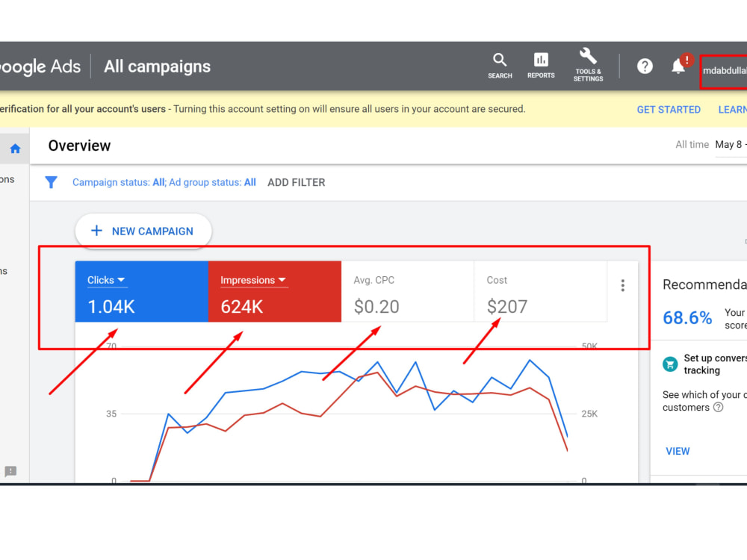Open the Help question mark icon

[645, 66]
